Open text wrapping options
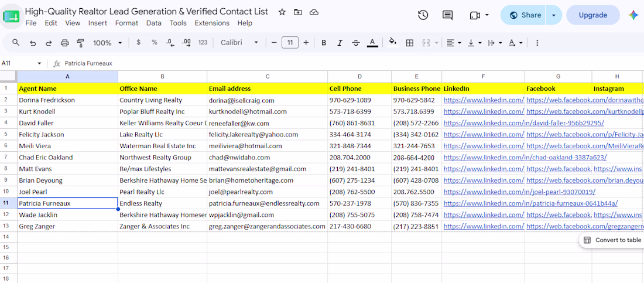 point(495,43)
